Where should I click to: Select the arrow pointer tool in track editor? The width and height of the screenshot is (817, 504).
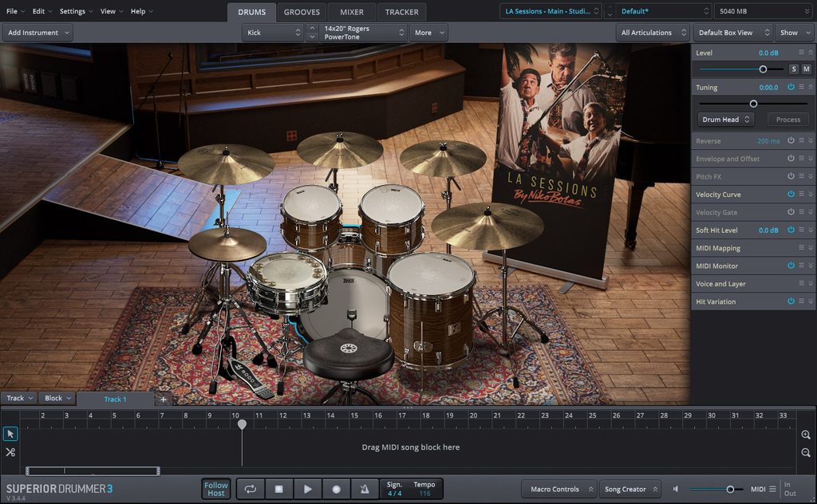pyautogui.click(x=10, y=434)
